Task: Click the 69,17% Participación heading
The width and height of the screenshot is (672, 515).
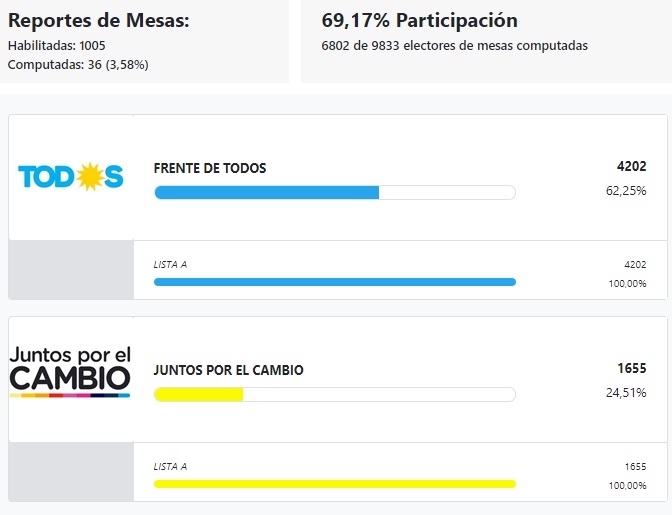Action: (x=420, y=20)
